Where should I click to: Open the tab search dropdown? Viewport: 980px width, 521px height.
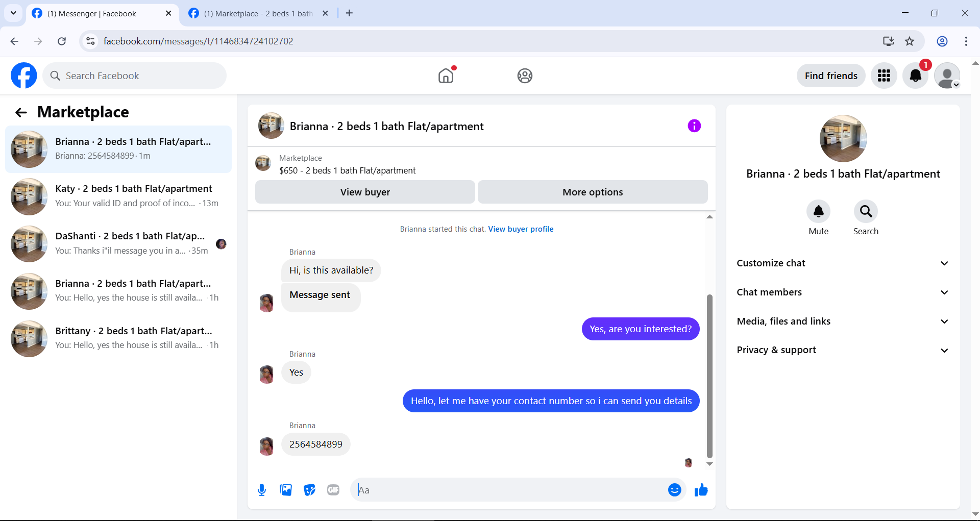pos(13,13)
